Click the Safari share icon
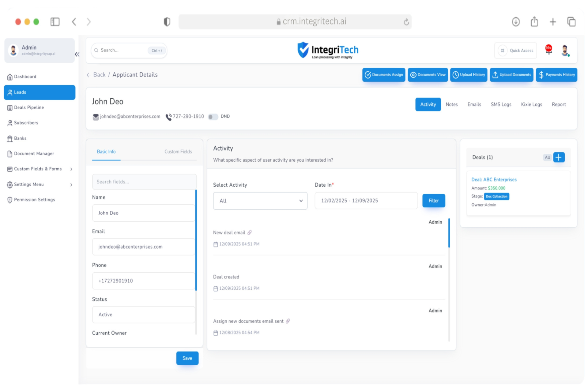 click(x=534, y=22)
